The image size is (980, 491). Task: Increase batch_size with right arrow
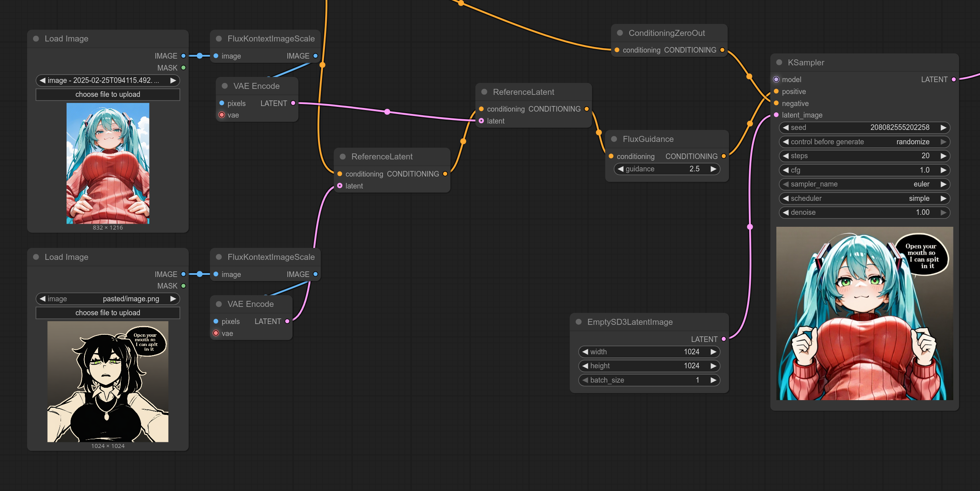[x=713, y=380]
